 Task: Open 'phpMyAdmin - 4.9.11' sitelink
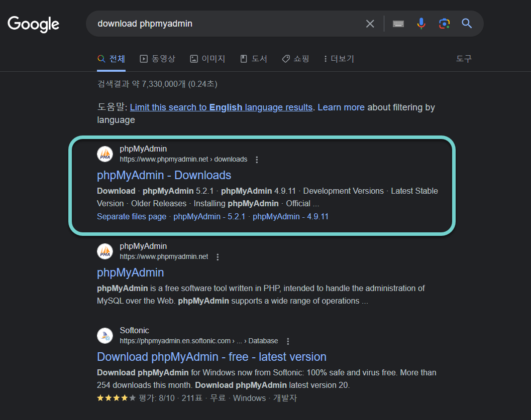coord(290,216)
